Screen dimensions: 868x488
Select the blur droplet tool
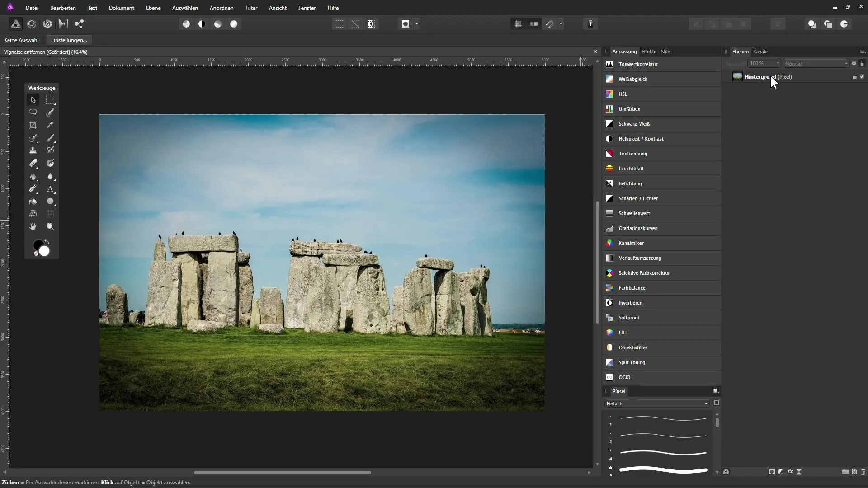[x=50, y=176]
